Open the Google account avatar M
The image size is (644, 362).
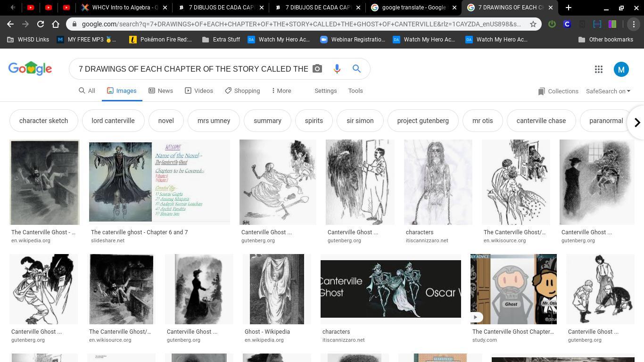621,69
